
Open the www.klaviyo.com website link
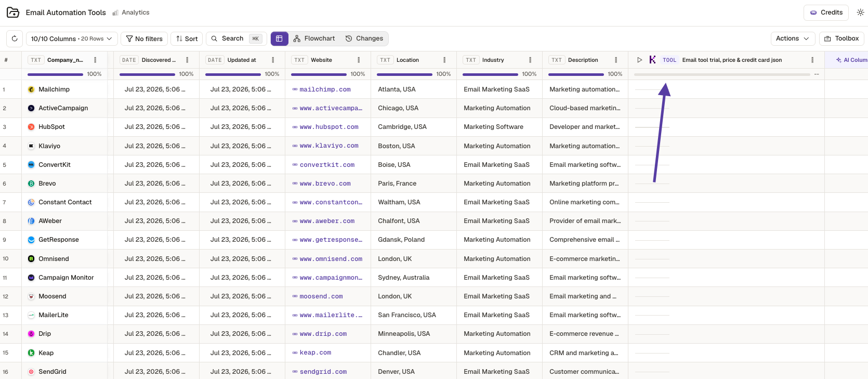[x=329, y=146]
